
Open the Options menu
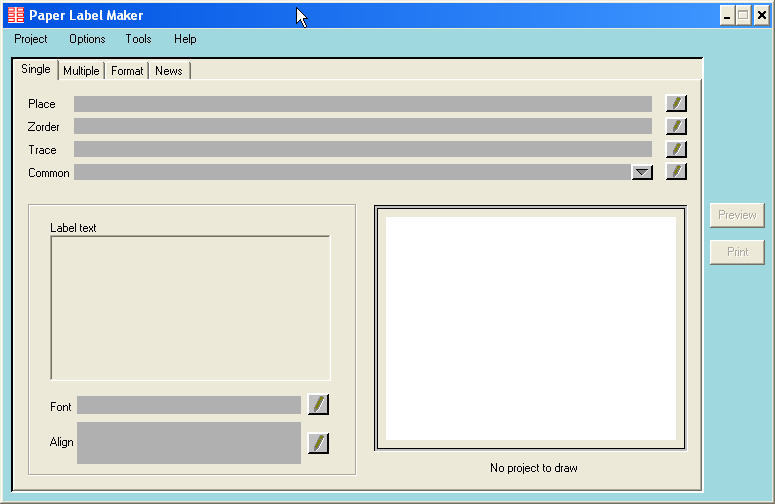click(87, 39)
